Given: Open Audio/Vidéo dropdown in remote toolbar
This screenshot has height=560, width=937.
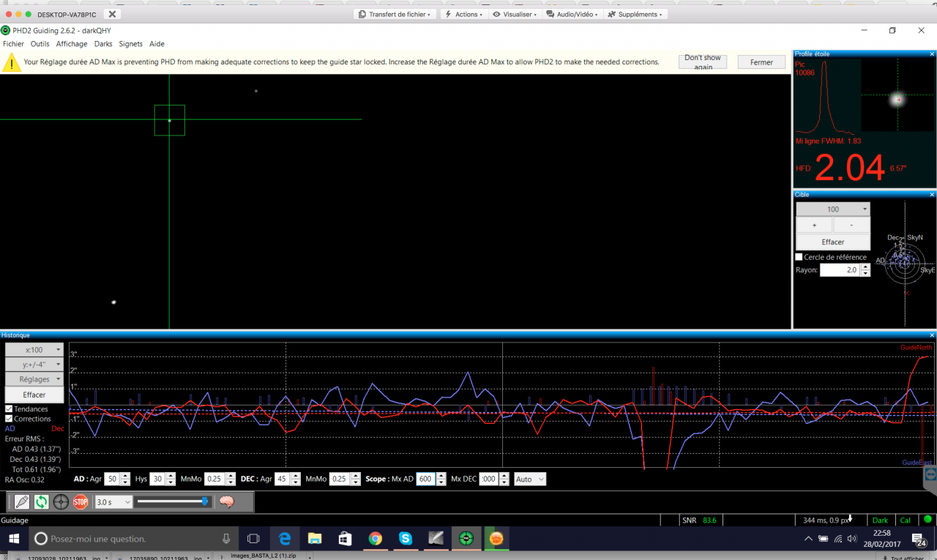Looking at the screenshot, I should pos(574,14).
